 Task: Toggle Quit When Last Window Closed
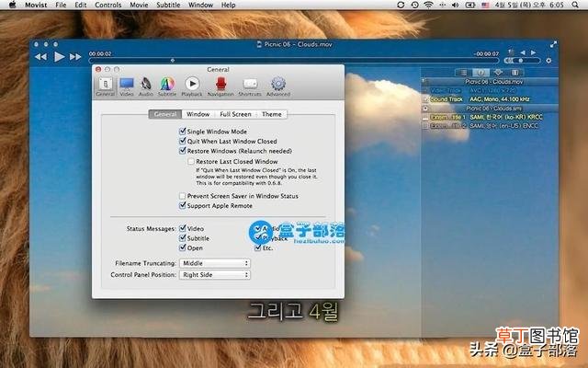point(183,141)
